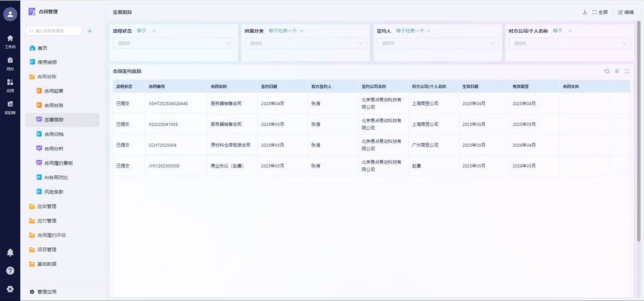Expand the 应收管理 folder
This screenshot has height=301, width=644.
tap(47, 206)
